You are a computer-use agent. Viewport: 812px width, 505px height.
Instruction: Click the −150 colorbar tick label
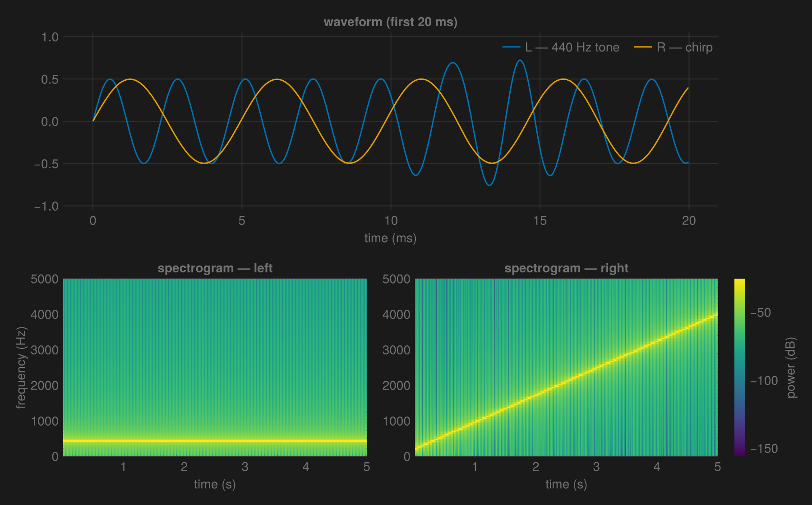point(764,449)
